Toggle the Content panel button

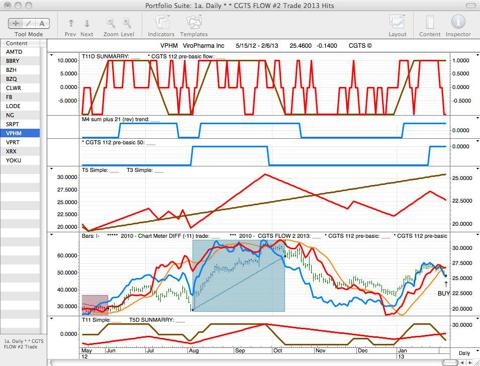(430, 26)
